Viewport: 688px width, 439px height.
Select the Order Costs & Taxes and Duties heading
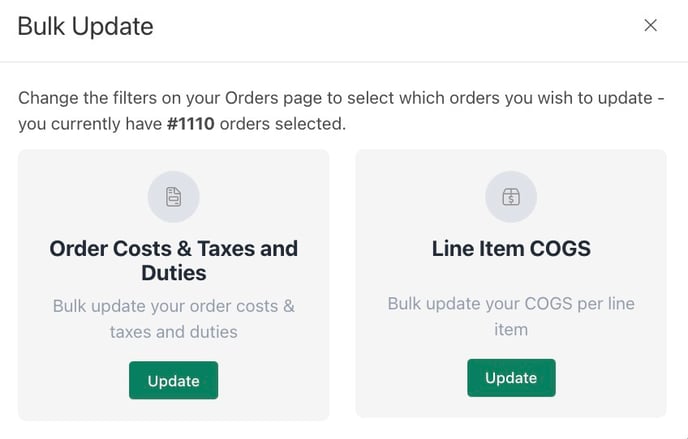pos(173,261)
